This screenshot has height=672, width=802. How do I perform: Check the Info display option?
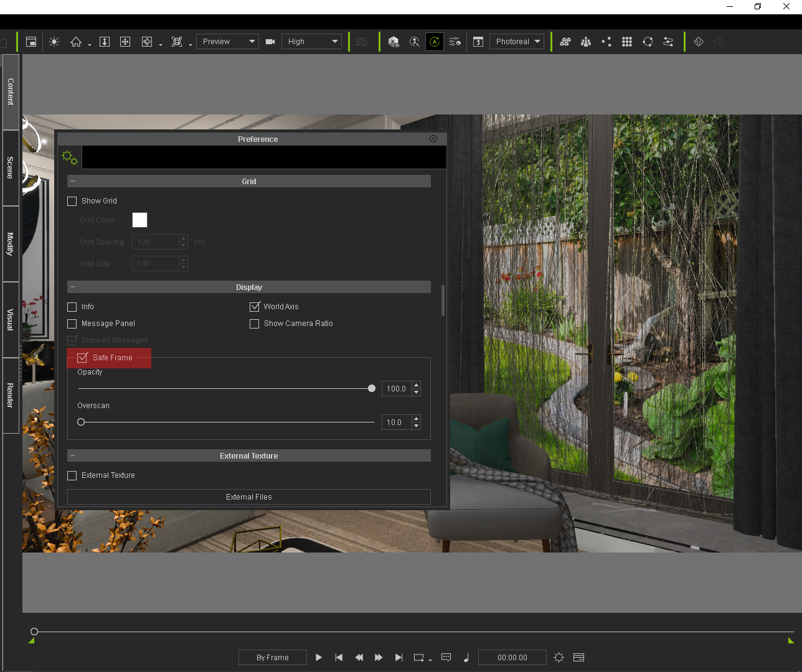pos(72,307)
